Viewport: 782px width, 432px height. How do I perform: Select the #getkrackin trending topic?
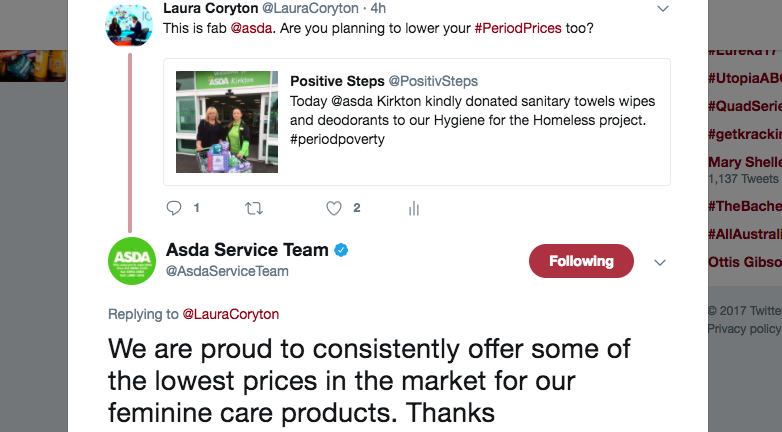point(745,134)
